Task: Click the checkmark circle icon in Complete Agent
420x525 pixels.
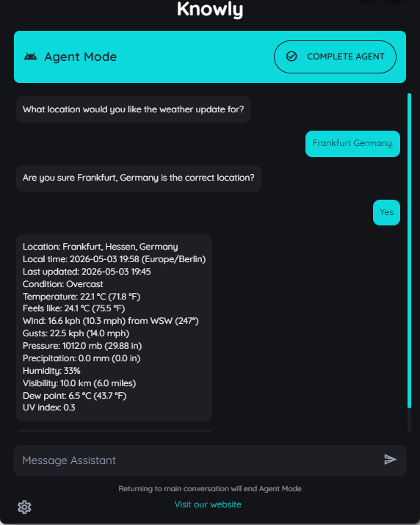Action: click(292, 57)
